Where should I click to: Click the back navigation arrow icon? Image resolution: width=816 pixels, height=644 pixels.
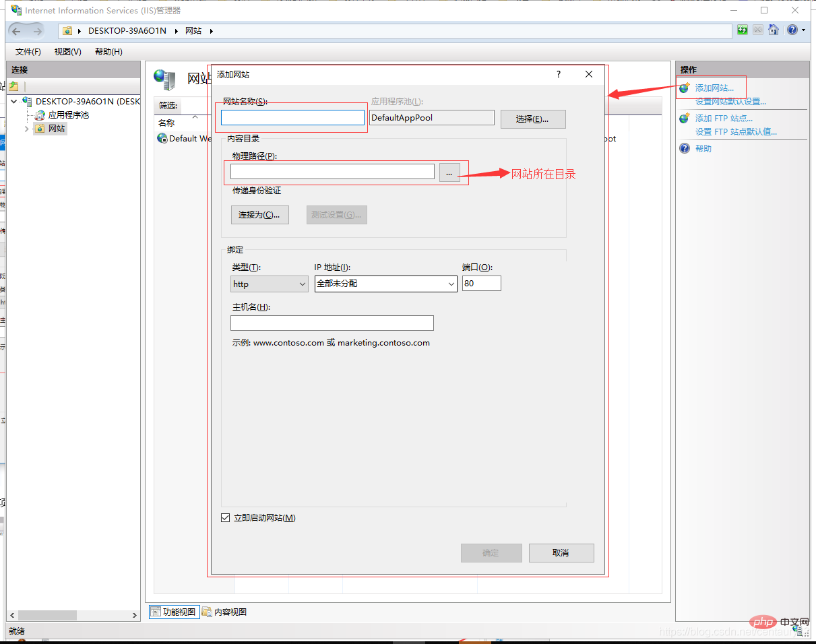coord(17,31)
